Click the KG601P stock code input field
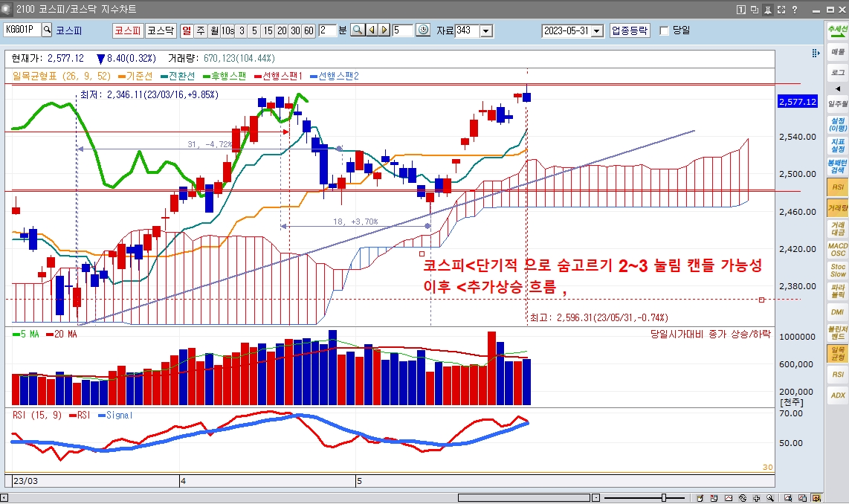This screenshot has width=849, height=504. click(21, 30)
